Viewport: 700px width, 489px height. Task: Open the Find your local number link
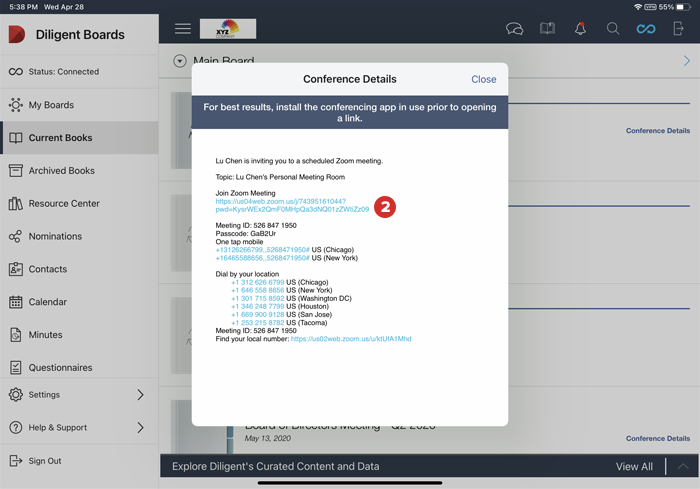(350, 339)
